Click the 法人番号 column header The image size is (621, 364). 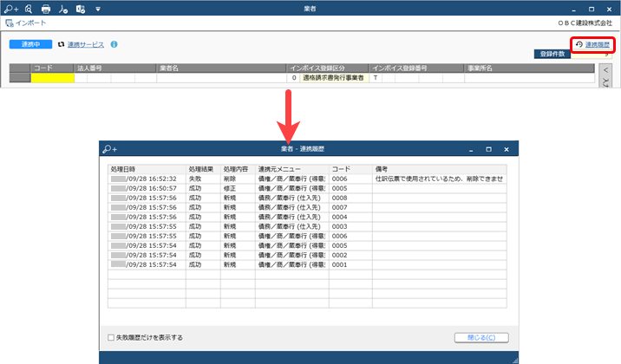click(x=114, y=68)
